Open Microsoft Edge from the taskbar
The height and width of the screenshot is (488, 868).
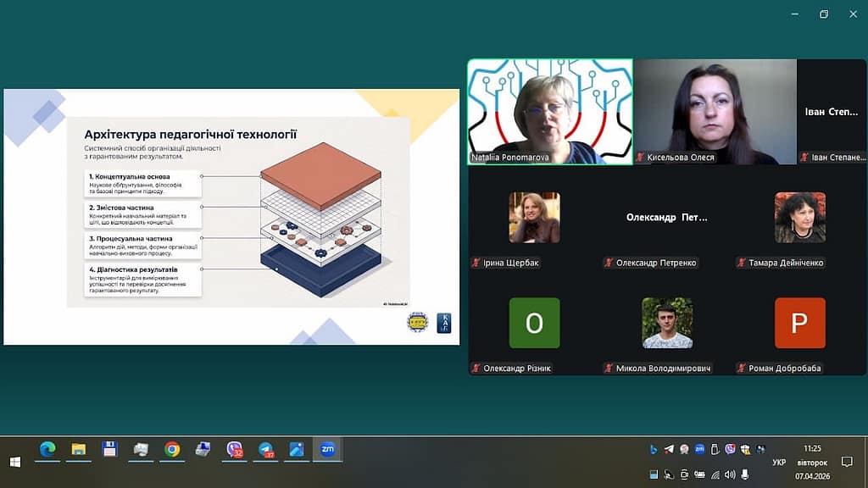(x=47, y=450)
